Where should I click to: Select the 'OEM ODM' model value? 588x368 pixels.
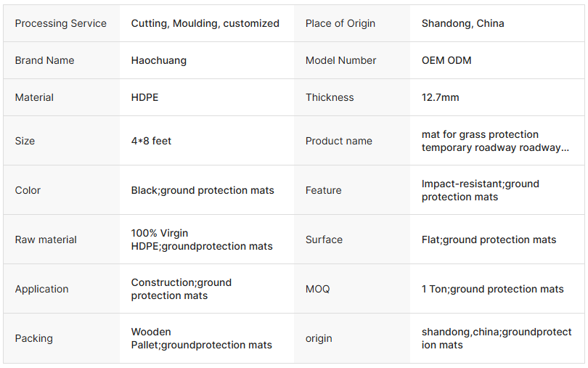[446, 60]
